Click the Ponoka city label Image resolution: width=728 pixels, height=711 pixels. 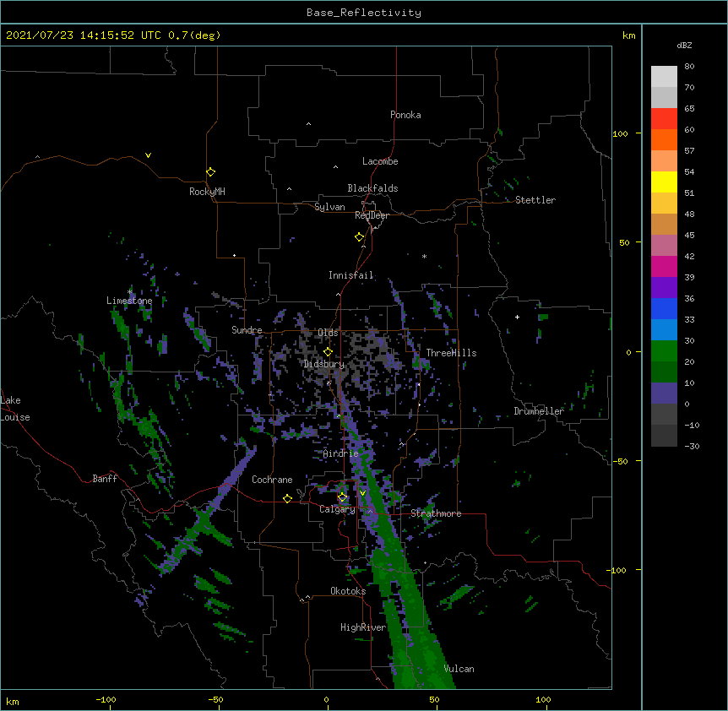pyautogui.click(x=405, y=115)
